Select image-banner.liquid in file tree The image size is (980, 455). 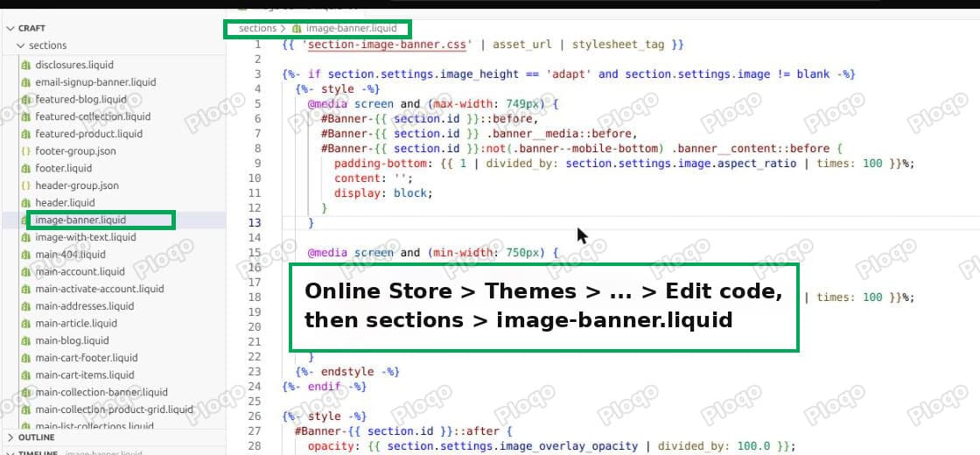(x=80, y=220)
